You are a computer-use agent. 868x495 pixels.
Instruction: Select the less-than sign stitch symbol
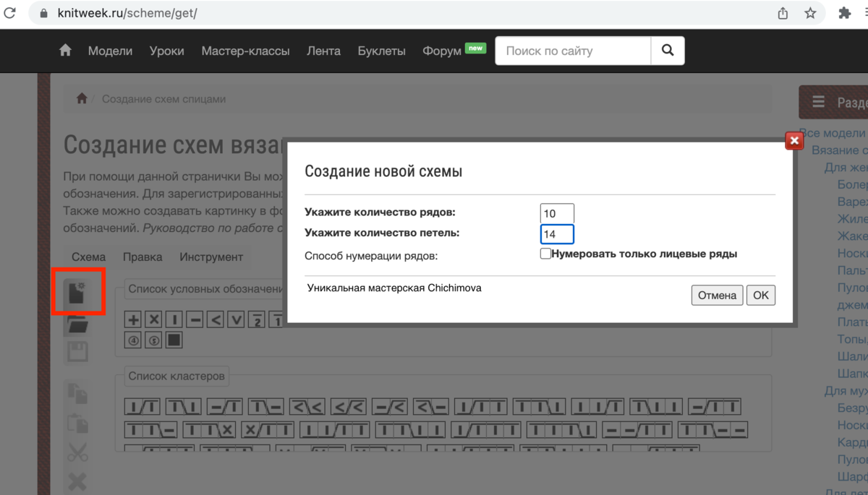216,319
